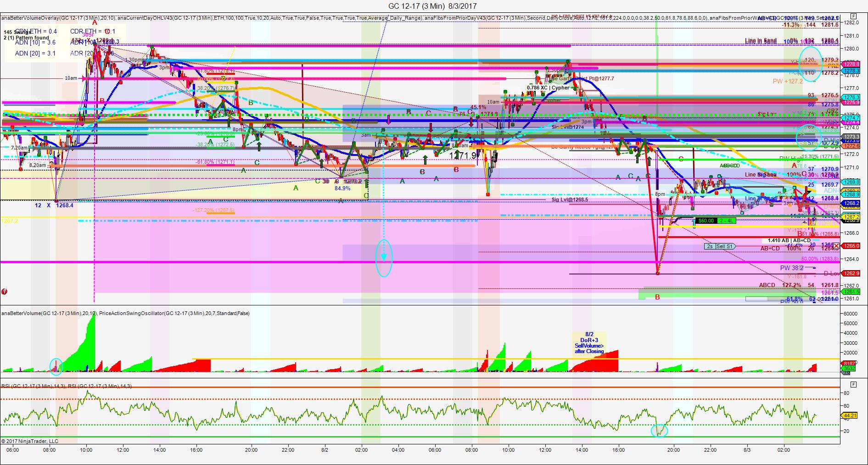Click the 'PW +127.2' level label
This screenshot has height=465, width=868.
[x=788, y=81]
